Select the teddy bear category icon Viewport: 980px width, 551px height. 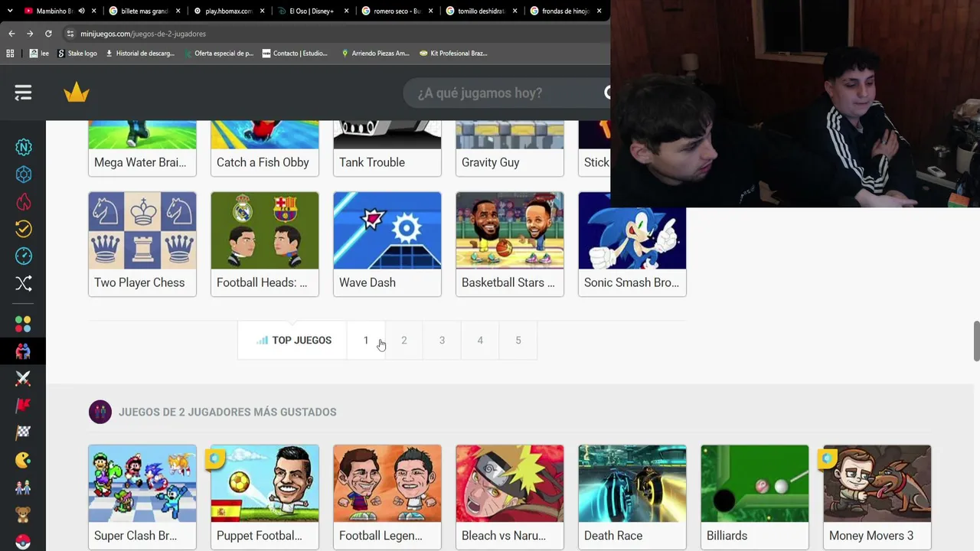(23, 514)
